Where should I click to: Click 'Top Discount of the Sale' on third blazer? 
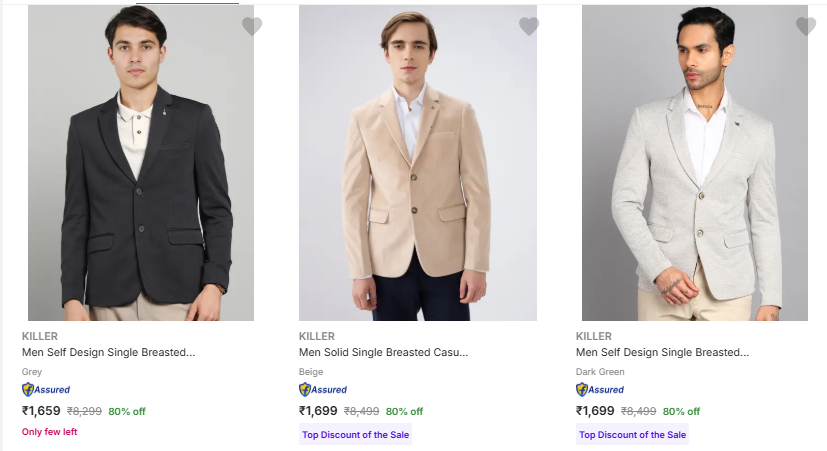tap(632, 435)
